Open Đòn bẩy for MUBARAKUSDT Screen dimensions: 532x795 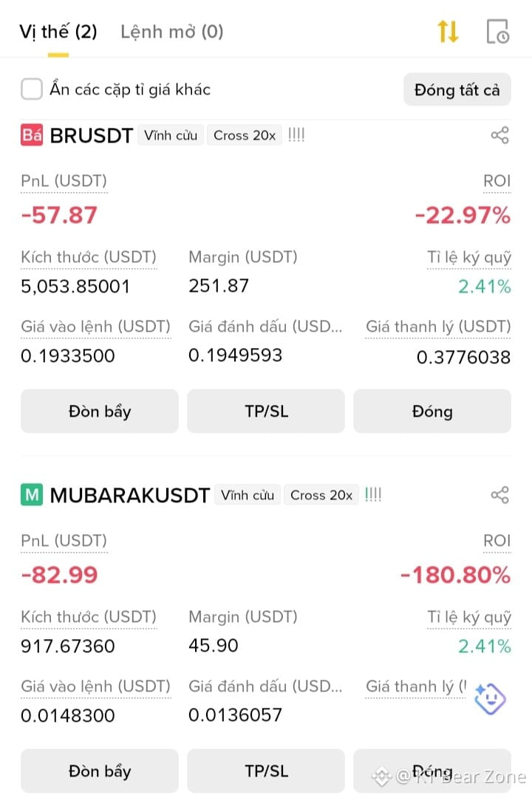point(100,771)
